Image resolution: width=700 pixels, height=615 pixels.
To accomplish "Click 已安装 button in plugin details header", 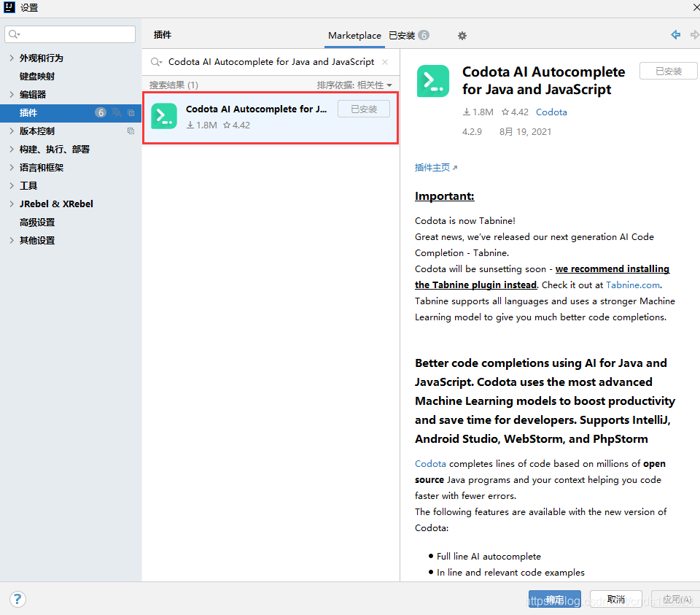I will [669, 71].
